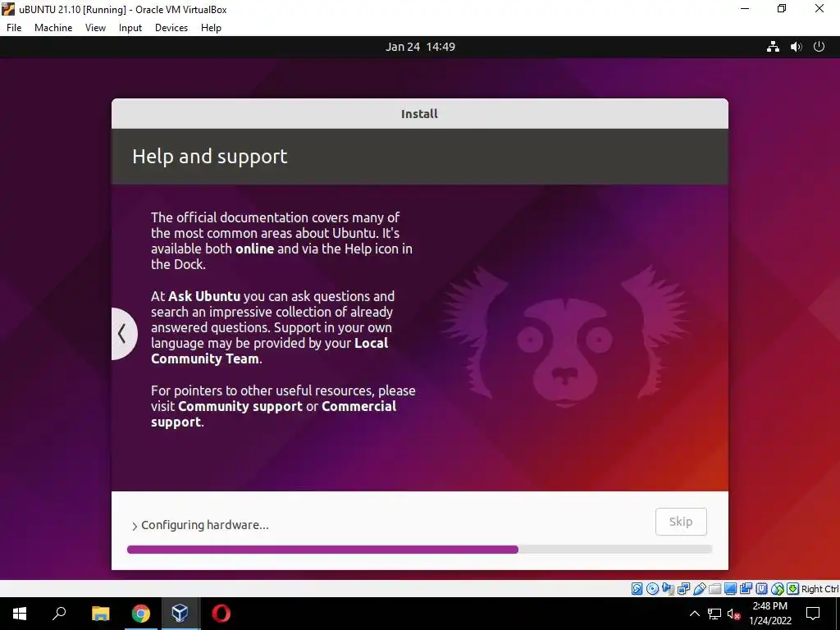The height and width of the screenshot is (630, 840).
Task: Open the Windows Start menu
Action: pos(20,614)
